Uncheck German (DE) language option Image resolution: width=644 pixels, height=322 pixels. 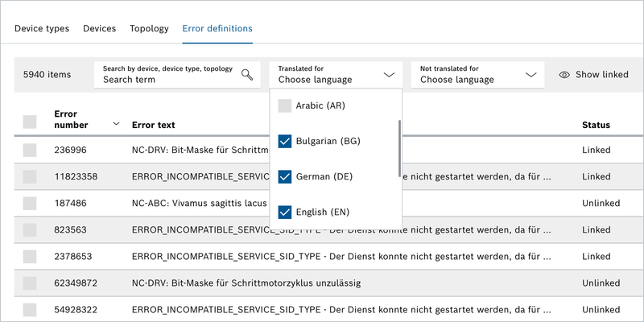(x=284, y=176)
